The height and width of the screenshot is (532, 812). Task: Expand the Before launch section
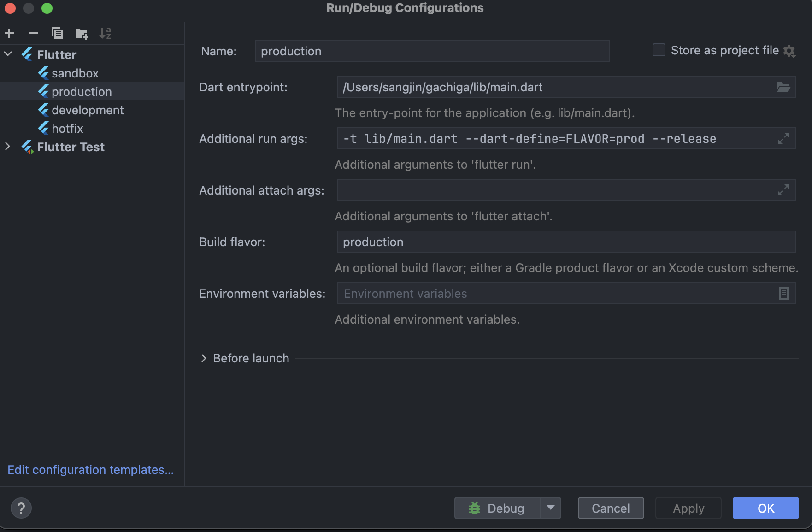pos(204,358)
